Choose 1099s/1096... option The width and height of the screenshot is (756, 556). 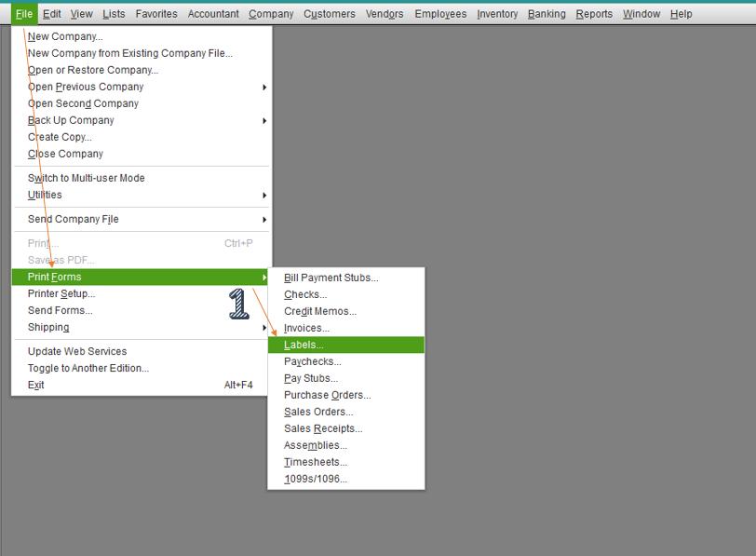[346, 479]
